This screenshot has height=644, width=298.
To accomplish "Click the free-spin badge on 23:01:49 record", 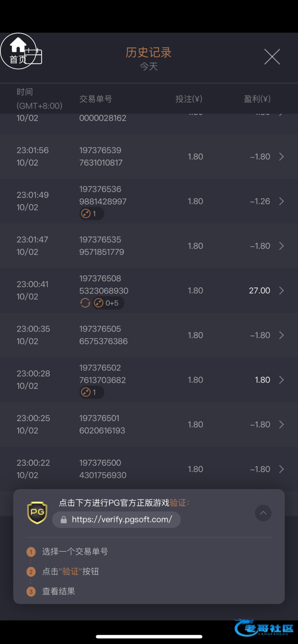I will coord(92,214).
